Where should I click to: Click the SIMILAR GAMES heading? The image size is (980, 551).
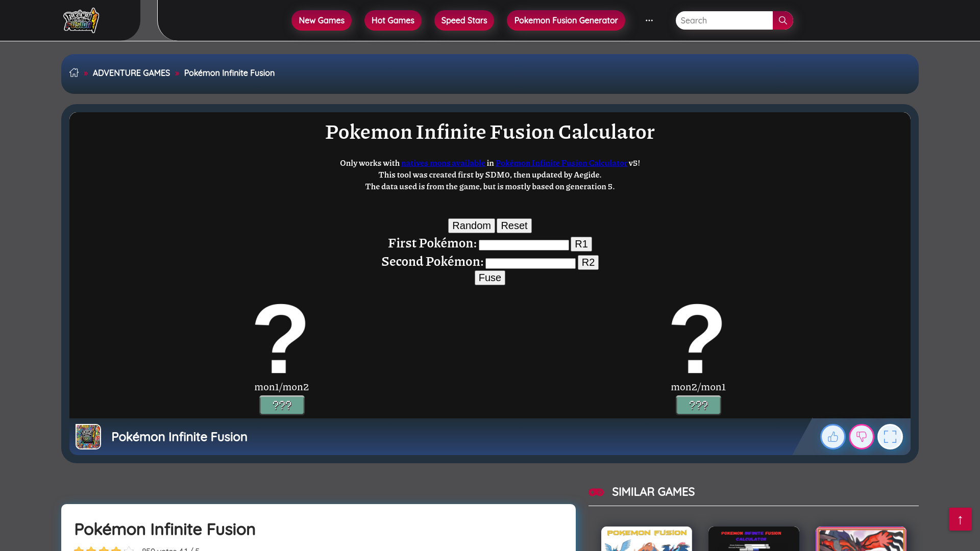[x=653, y=492]
